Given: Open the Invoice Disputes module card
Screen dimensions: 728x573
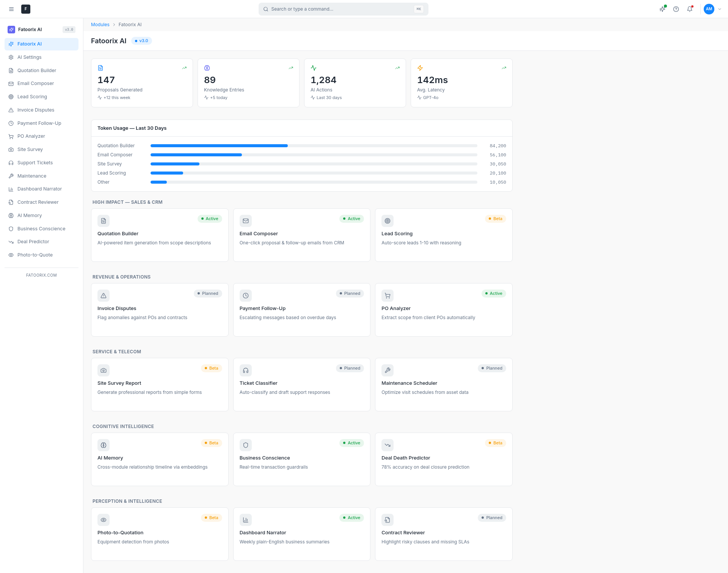Looking at the screenshot, I should point(160,310).
